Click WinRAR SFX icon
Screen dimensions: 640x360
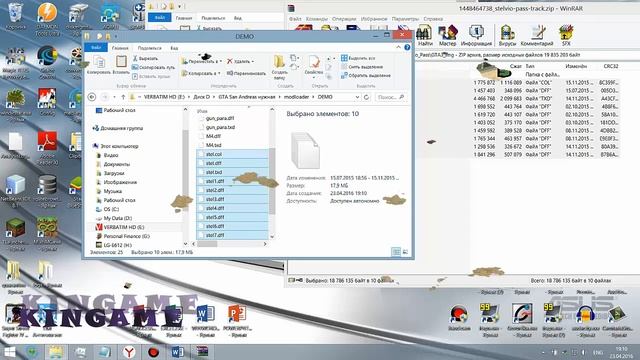pyautogui.click(x=566, y=36)
